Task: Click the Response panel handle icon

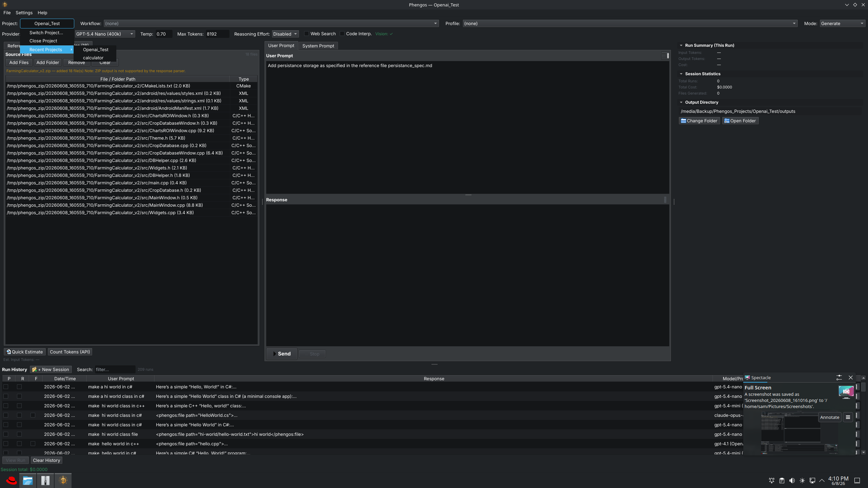Action: point(665,200)
